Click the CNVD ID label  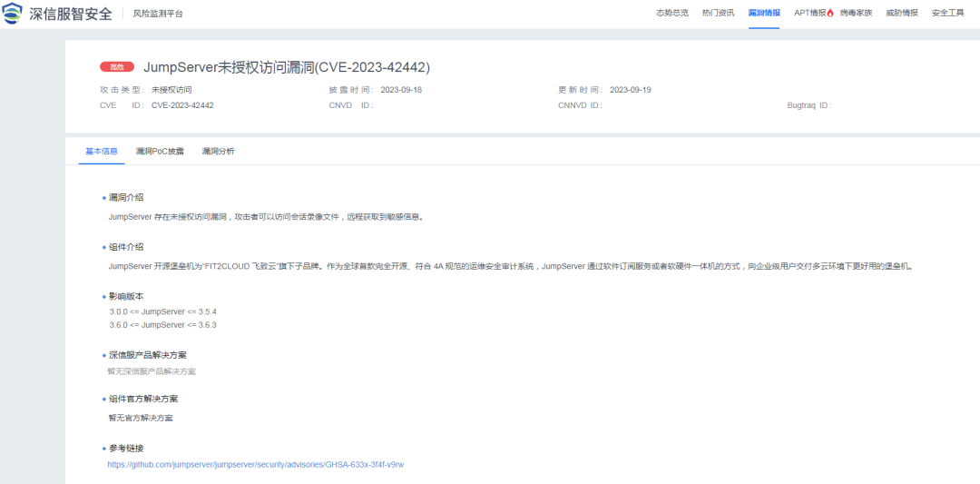(x=351, y=105)
